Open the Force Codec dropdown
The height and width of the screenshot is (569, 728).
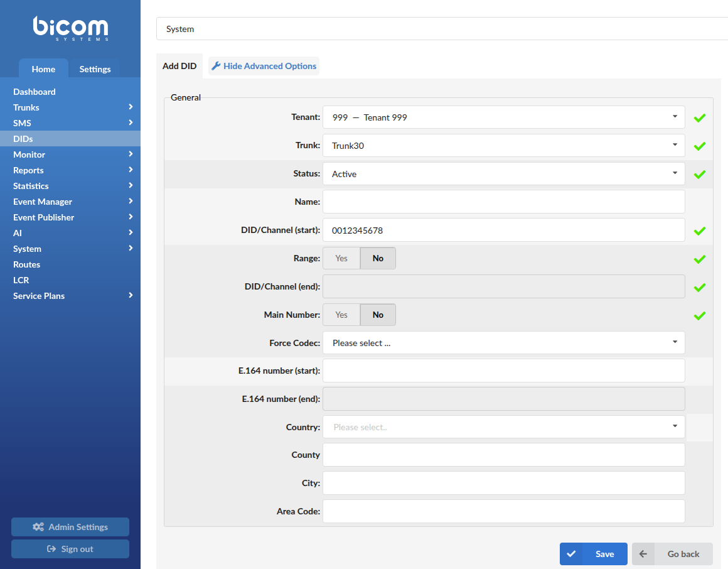pyautogui.click(x=503, y=343)
